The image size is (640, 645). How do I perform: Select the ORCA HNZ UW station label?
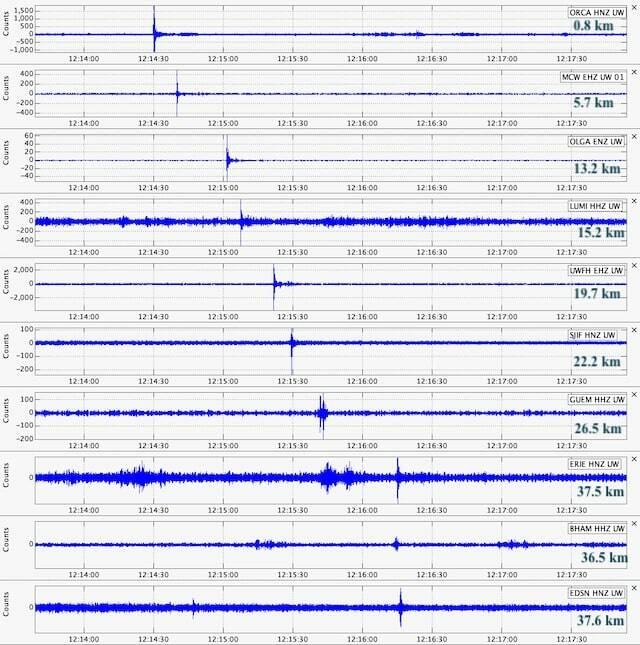coord(595,12)
